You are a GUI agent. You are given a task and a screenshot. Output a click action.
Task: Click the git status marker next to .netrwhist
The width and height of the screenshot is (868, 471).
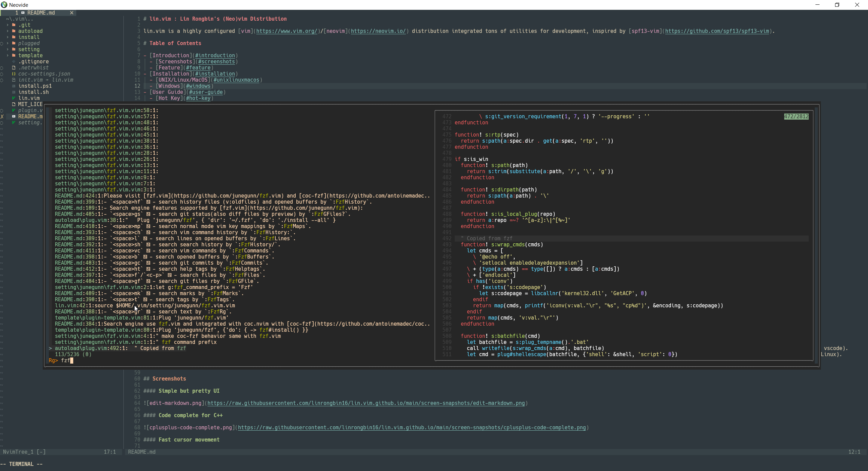pos(2,68)
